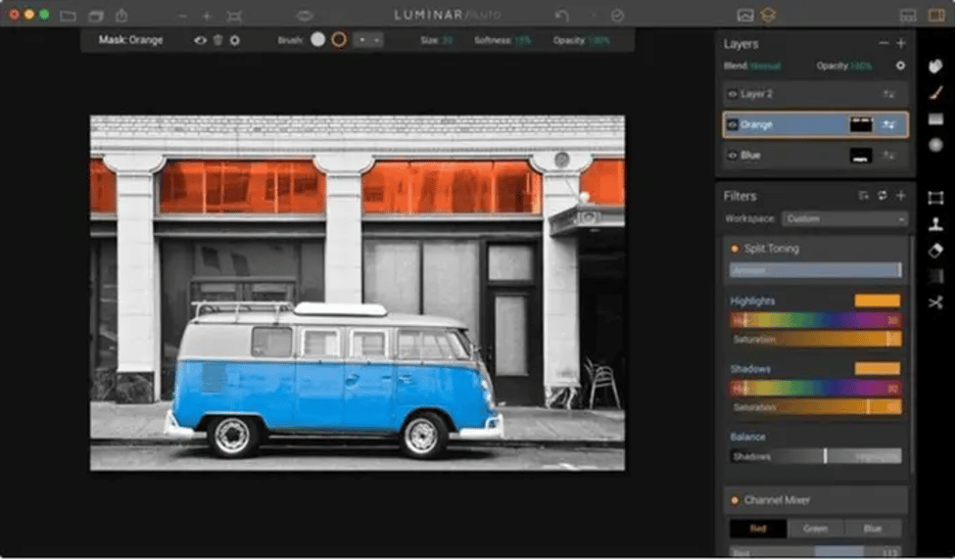Select the Layer 2 layer row
This screenshot has width=957, height=560.
pos(815,94)
